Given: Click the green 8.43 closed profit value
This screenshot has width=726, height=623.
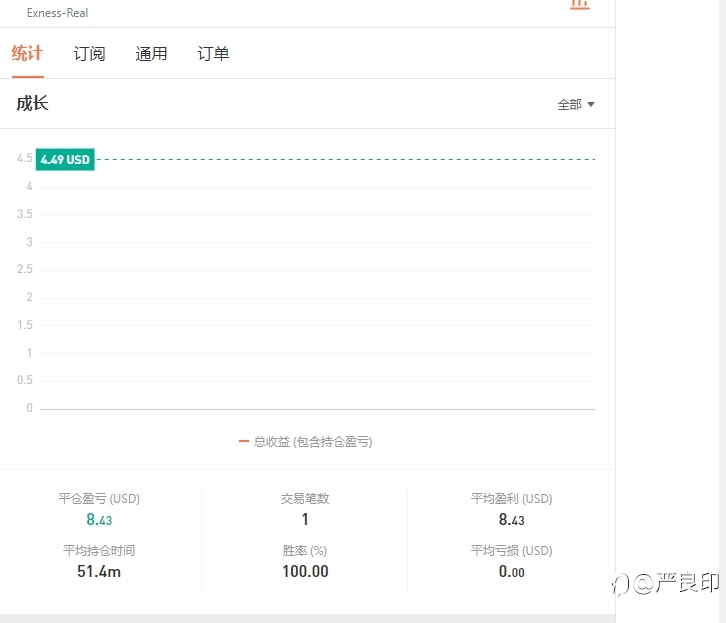Looking at the screenshot, I should (x=99, y=520).
